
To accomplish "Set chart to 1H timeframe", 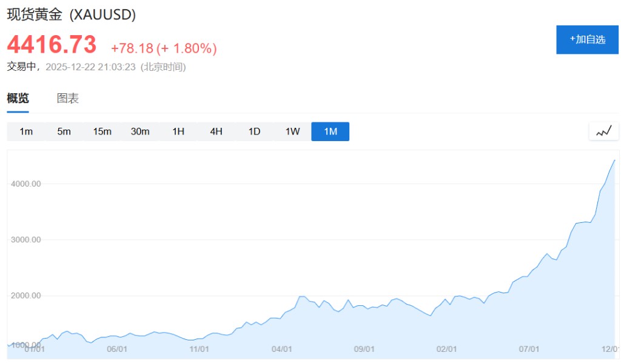I will coord(178,131).
